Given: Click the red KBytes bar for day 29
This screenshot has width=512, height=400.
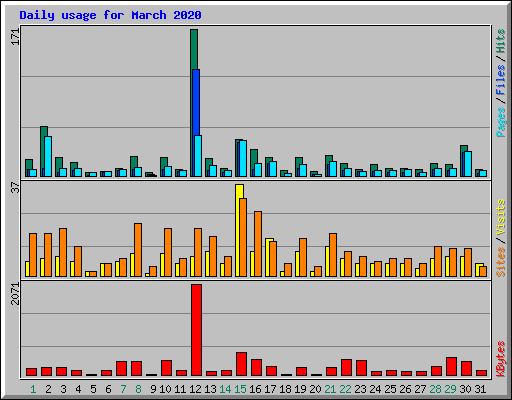Looking at the screenshot, I should point(451,367).
